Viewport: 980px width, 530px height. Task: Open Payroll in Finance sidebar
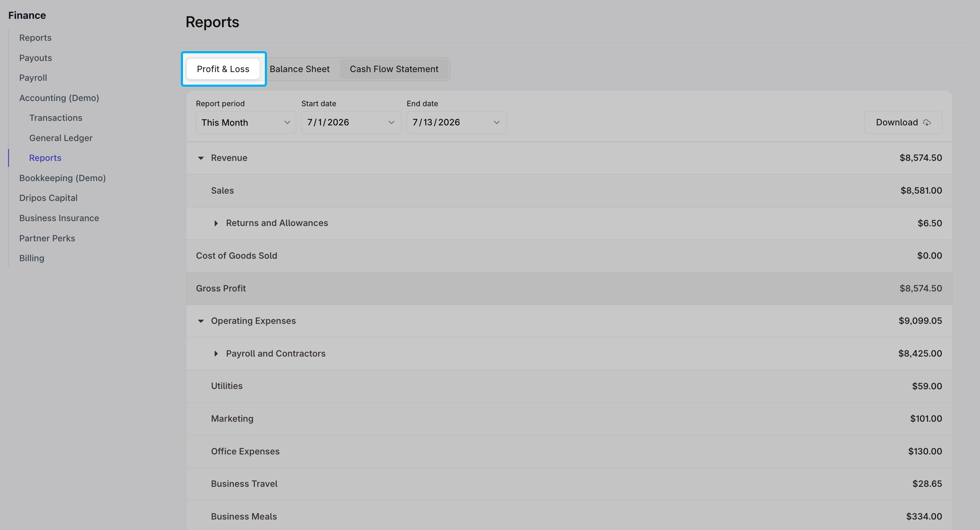pos(33,78)
